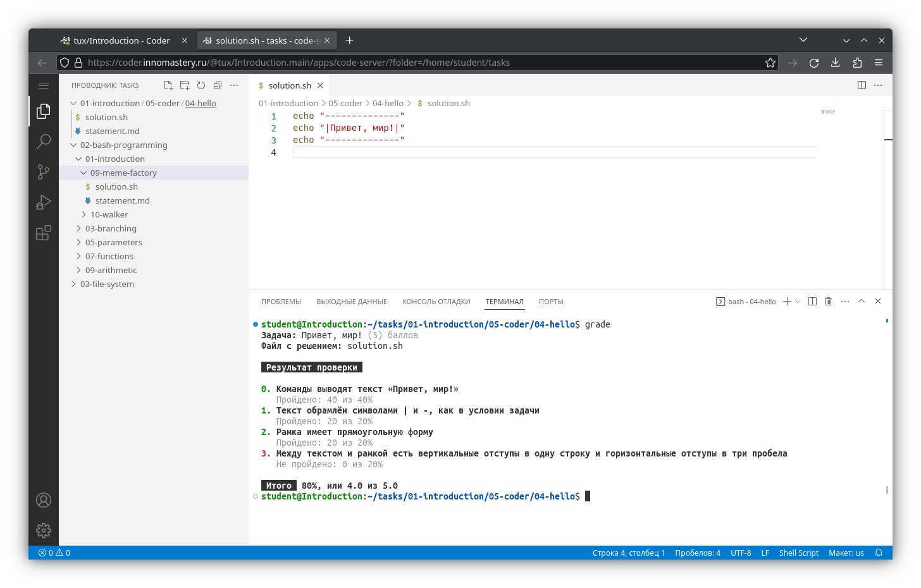921x588 pixels.
Task: Open notifications via the status bar bell
Action: coord(879,553)
